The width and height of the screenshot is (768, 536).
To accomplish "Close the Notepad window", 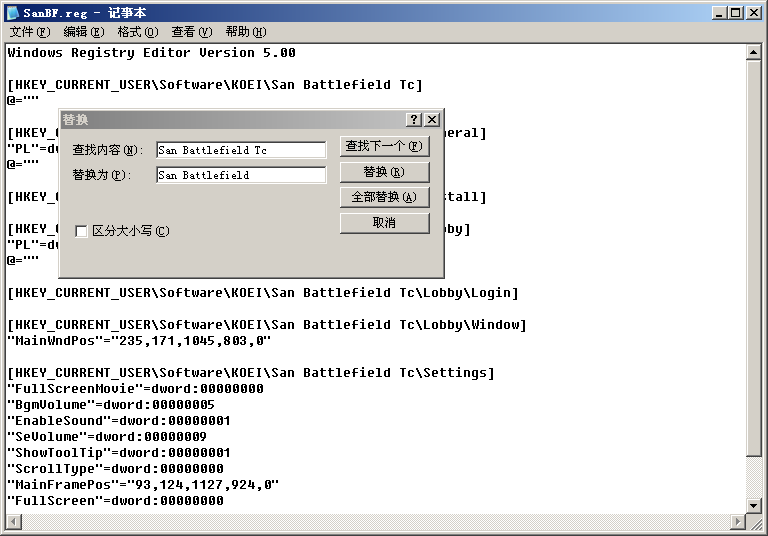I will click(754, 13).
